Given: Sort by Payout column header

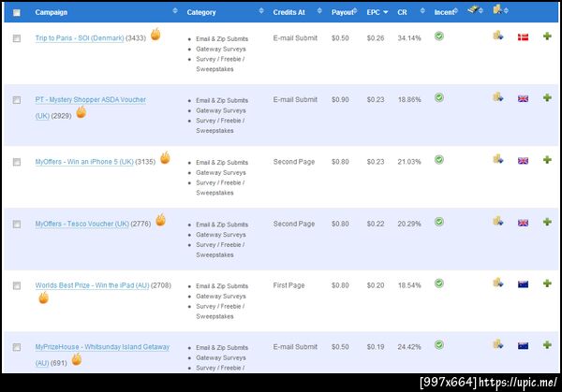Looking at the screenshot, I should point(343,12).
